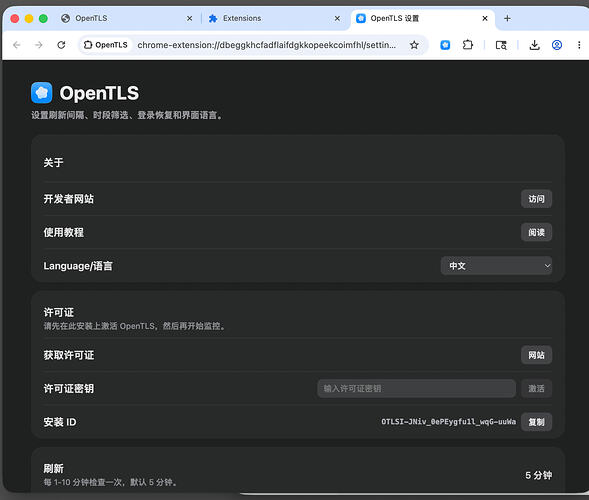Viewport: 589px width, 500px height.
Task: Go back using browser back arrow
Action: tap(17, 45)
